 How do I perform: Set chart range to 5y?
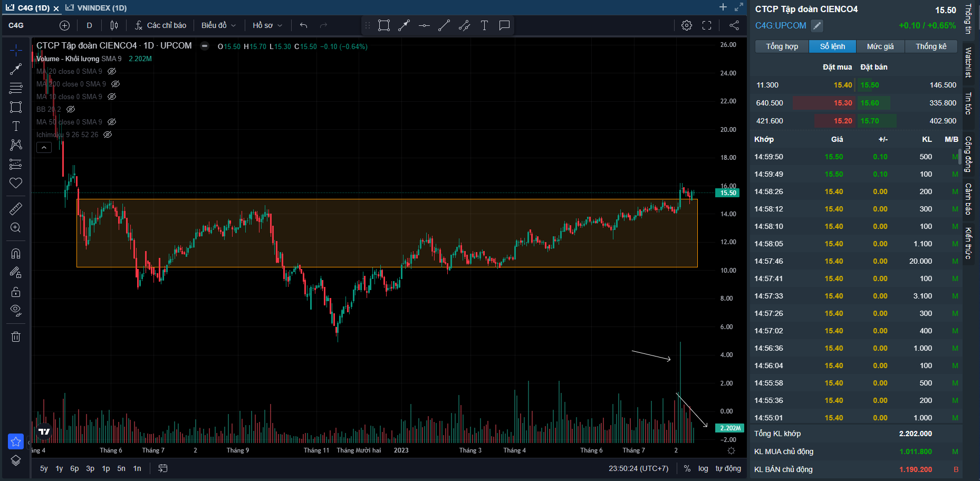tap(44, 468)
